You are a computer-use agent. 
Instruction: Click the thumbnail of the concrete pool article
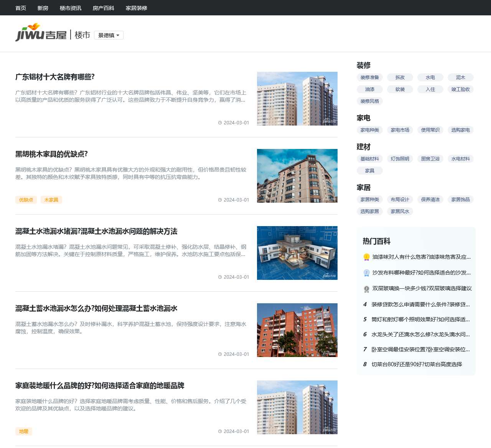297,253
